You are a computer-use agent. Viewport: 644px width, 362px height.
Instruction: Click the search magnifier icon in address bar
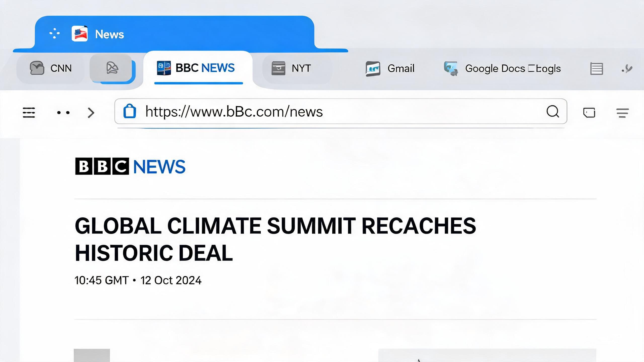553,111
